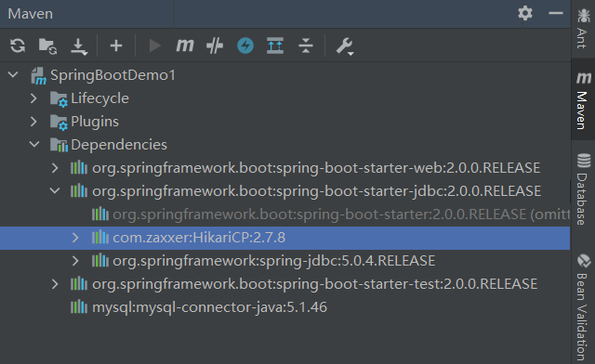Open the Database sidebar tab
This screenshot has width=595, height=364.
583,188
